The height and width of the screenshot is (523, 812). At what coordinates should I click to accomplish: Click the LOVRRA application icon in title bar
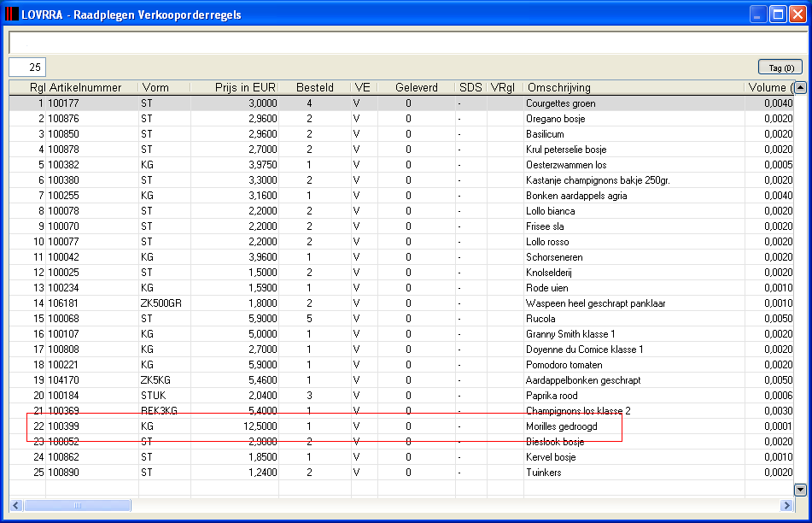11,14
